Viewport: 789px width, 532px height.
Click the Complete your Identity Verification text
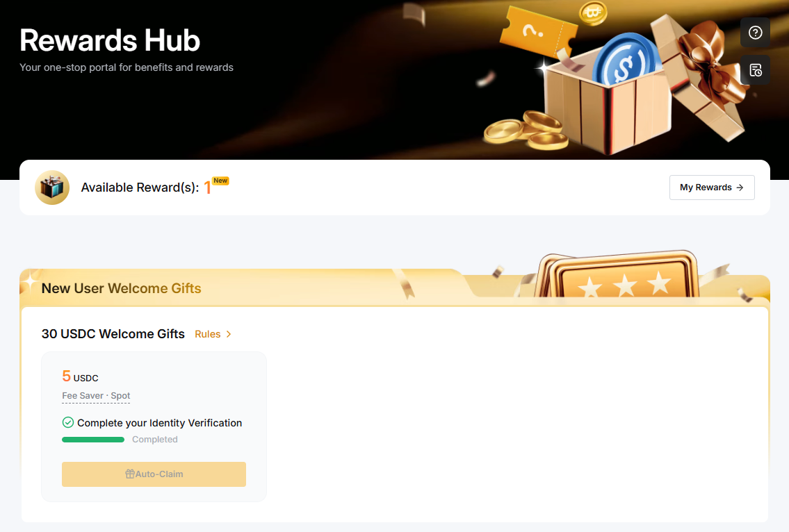tap(159, 423)
